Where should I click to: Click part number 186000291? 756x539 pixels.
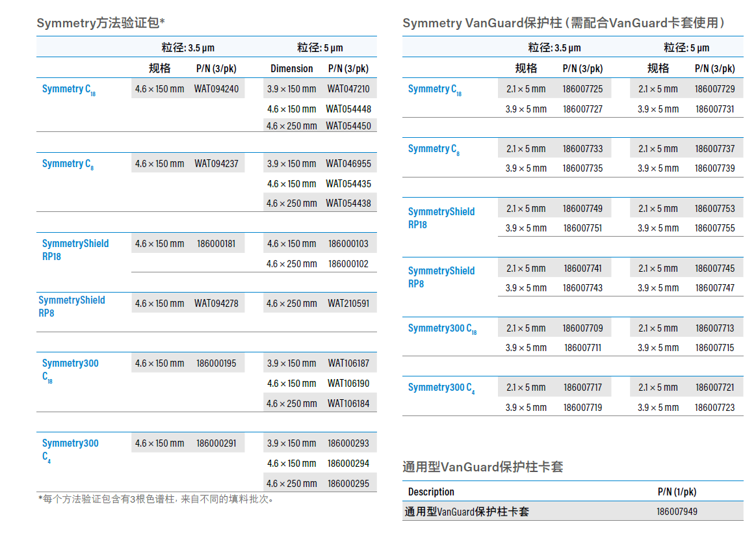point(216,443)
